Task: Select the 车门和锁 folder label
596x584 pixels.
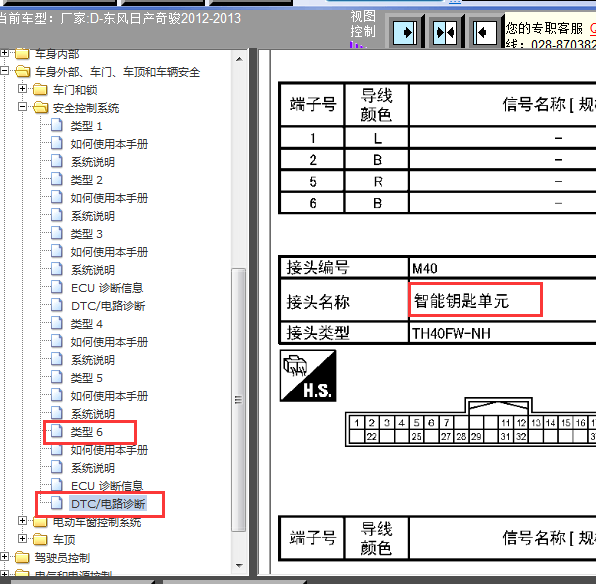Action: [x=75, y=90]
